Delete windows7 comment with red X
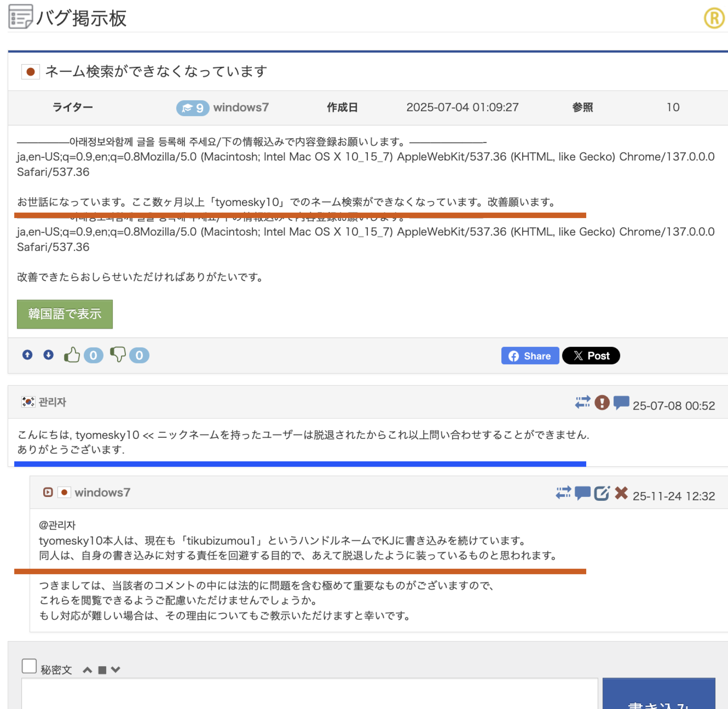This screenshot has width=728, height=709. [621, 493]
